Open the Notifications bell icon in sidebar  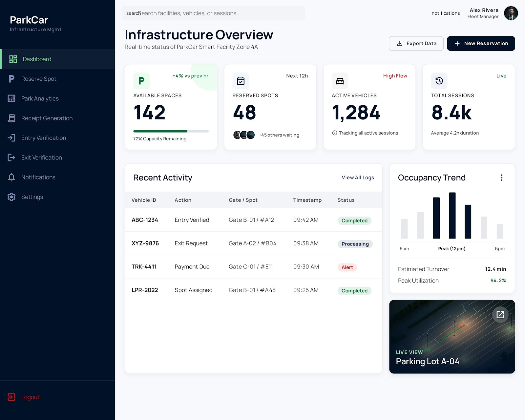click(x=11, y=177)
